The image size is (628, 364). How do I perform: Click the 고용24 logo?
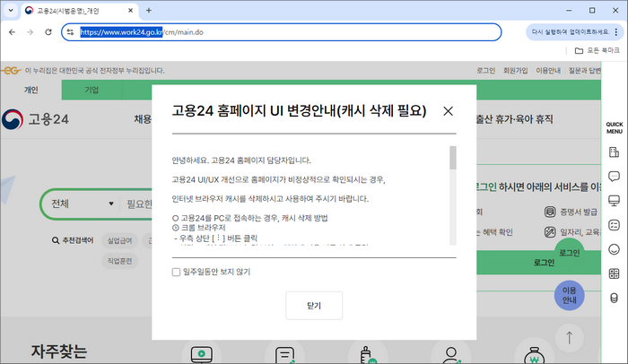[35, 119]
